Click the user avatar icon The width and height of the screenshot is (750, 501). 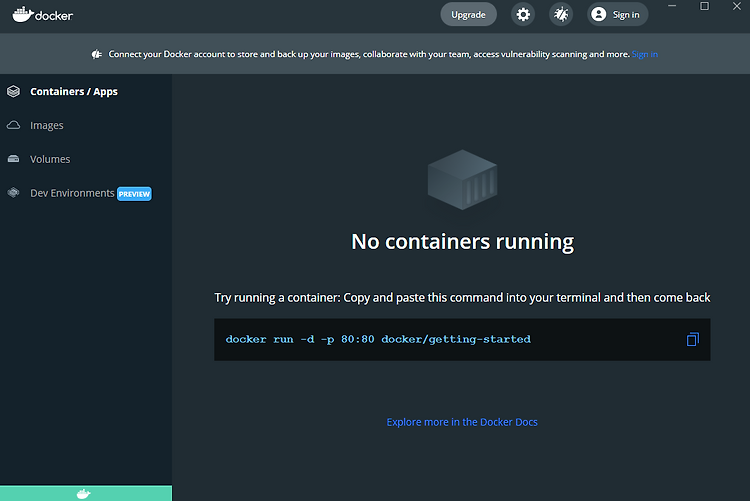point(598,14)
